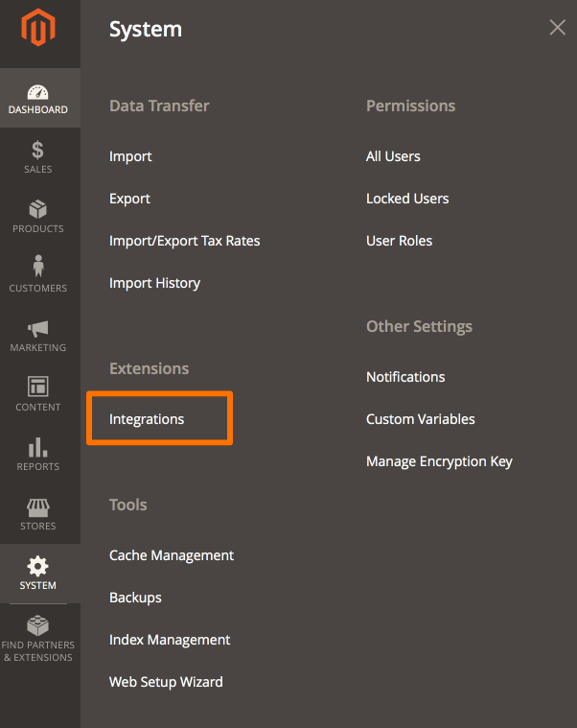
Task: Open Notifications settings
Action: tap(405, 377)
